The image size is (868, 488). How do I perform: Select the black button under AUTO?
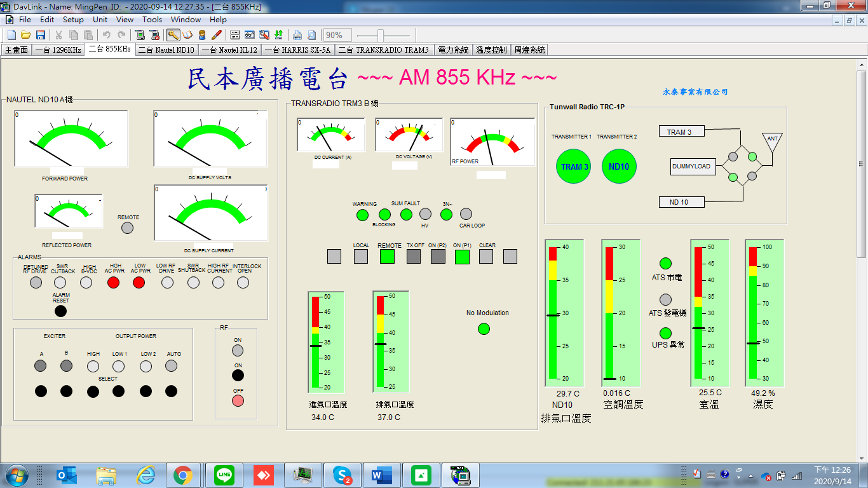(x=172, y=391)
